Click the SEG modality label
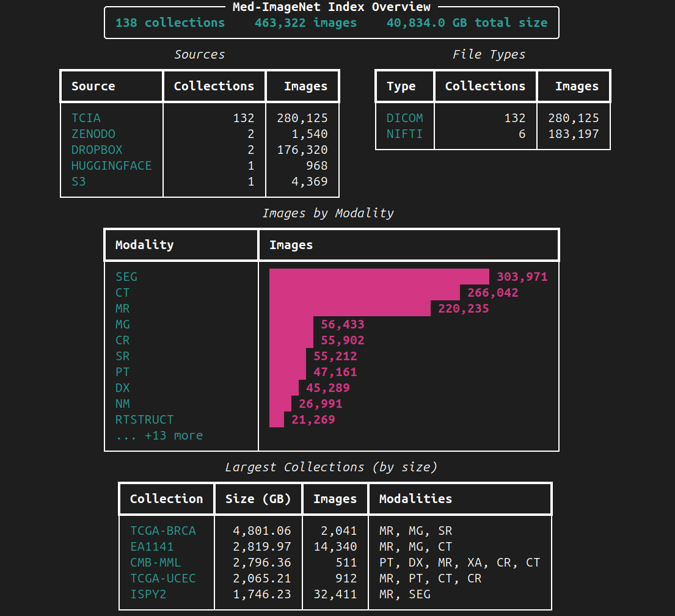Image resolution: width=675 pixels, height=616 pixels. click(x=126, y=277)
